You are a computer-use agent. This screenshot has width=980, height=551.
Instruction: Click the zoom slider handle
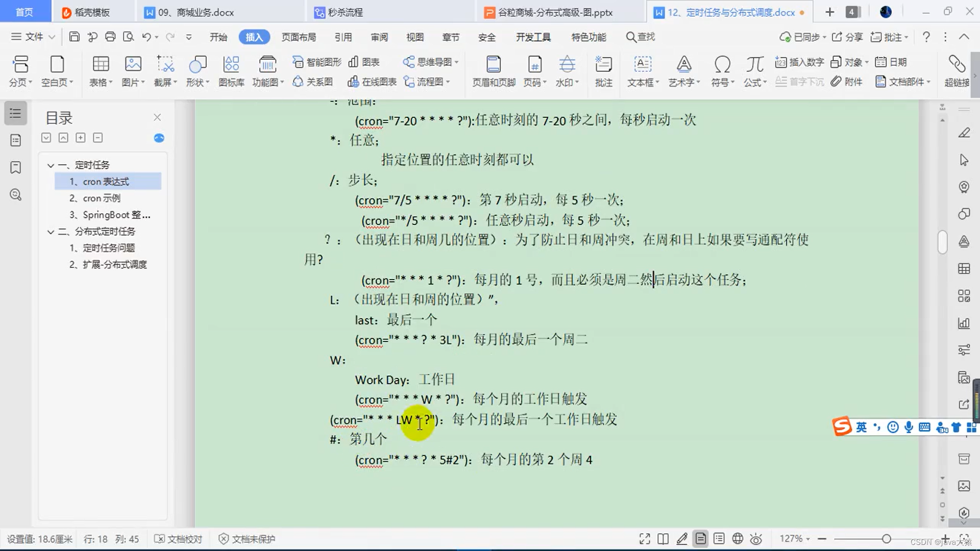(x=887, y=539)
